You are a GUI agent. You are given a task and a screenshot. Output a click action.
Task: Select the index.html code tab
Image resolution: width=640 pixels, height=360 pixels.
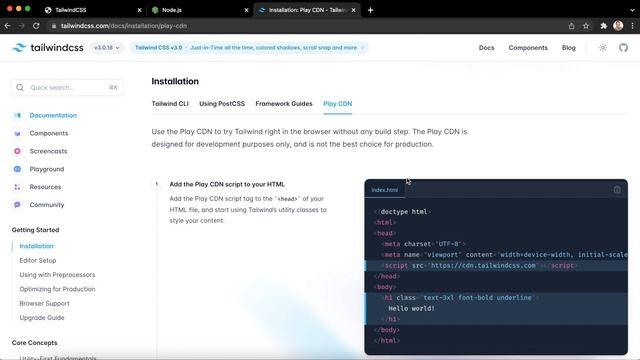(384, 190)
